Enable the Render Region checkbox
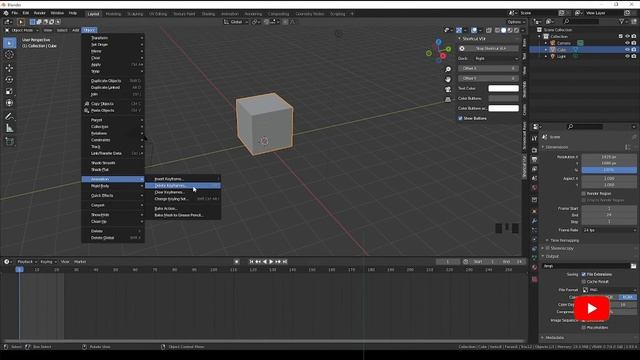The image size is (640, 360). (584, 193)
